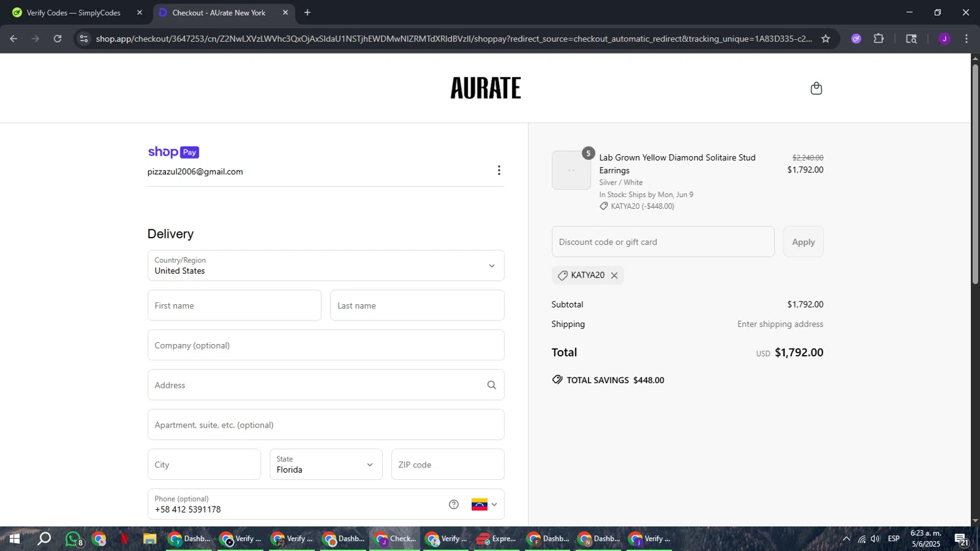
Task: Open File Explorer from the taskbar
Action: coord(150,539)
